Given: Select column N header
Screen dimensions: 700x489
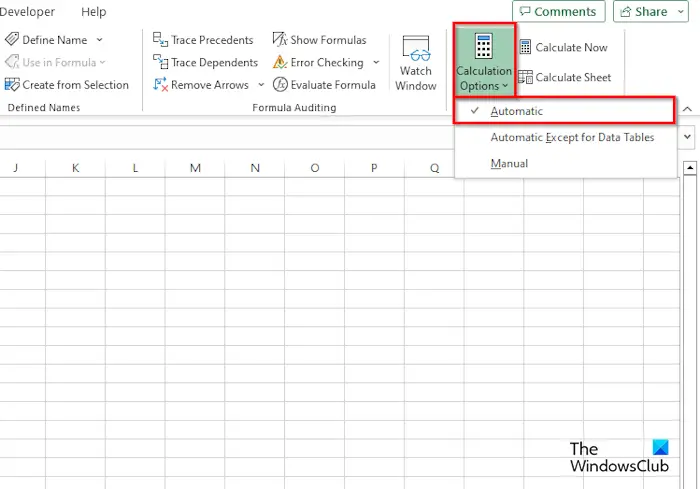Looking at the screenshot, I should [x=255, y=168].
